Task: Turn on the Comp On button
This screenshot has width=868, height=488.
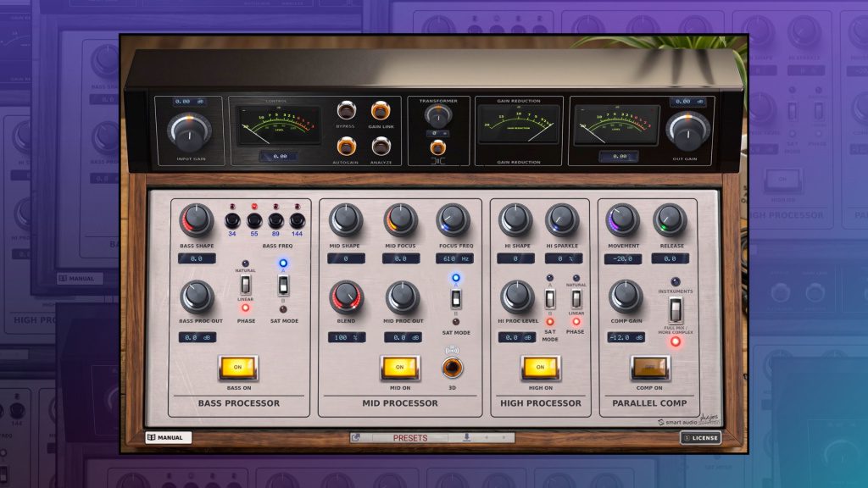Action: click(x=650, y=368)
